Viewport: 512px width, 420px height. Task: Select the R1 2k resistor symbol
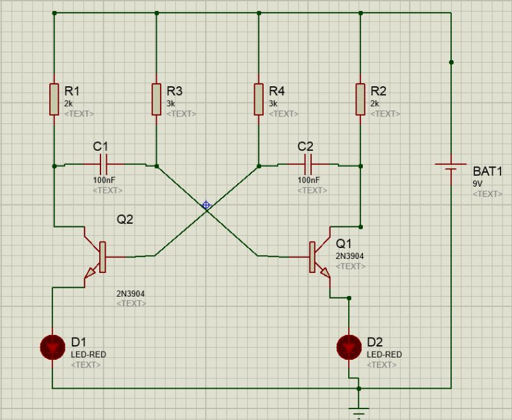click(x=53, y=98)
